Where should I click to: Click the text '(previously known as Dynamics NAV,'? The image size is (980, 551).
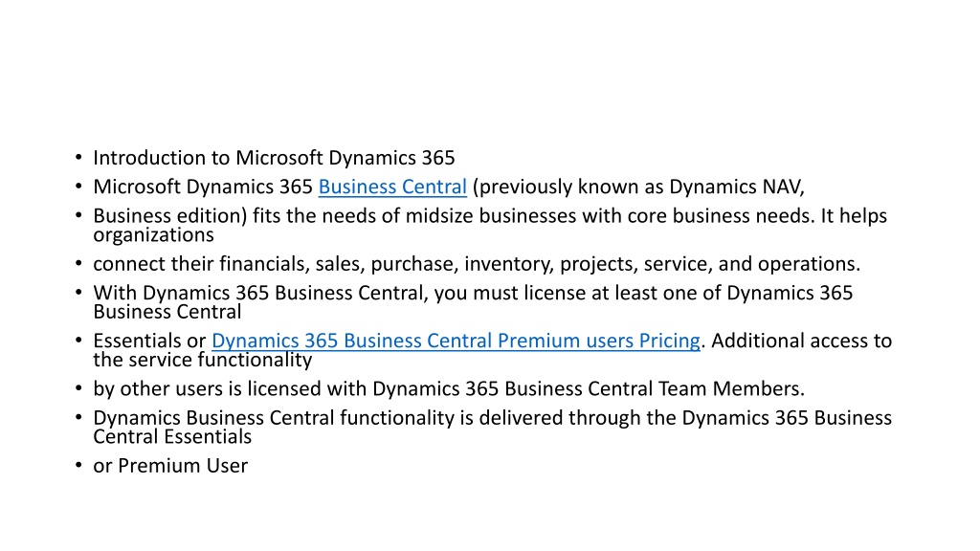click(x=638, y=187)
